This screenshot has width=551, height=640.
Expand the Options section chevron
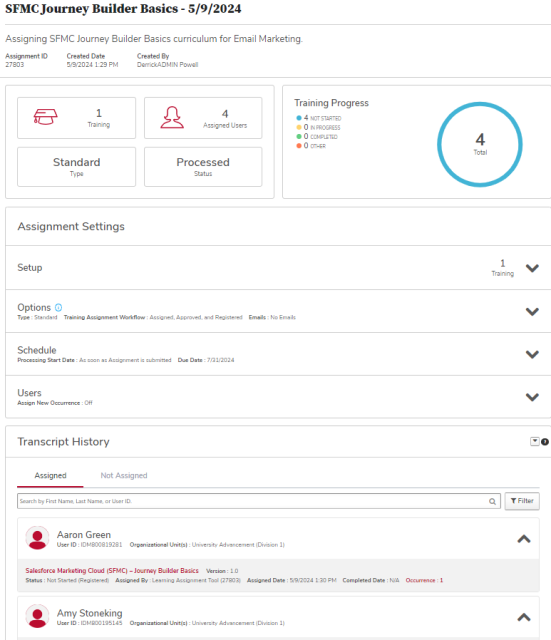[x=532, y=312]
